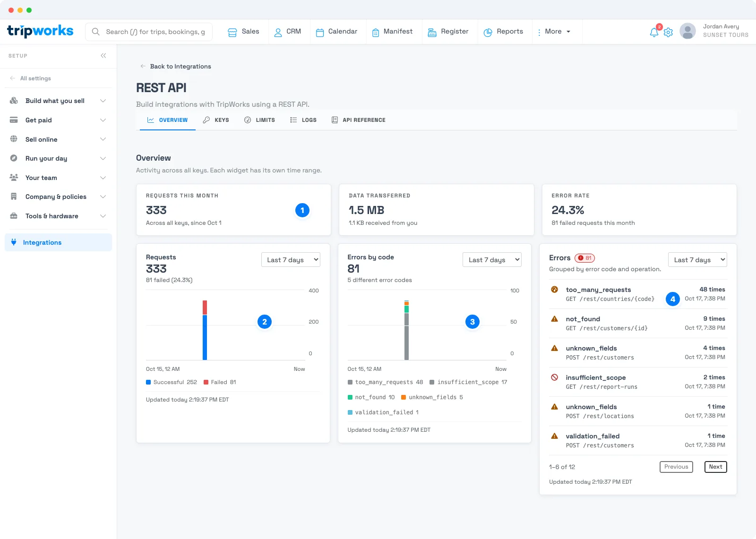Click the 1.5 MB data transferred value
Viewport: 756px width, 539px height.
366,210
